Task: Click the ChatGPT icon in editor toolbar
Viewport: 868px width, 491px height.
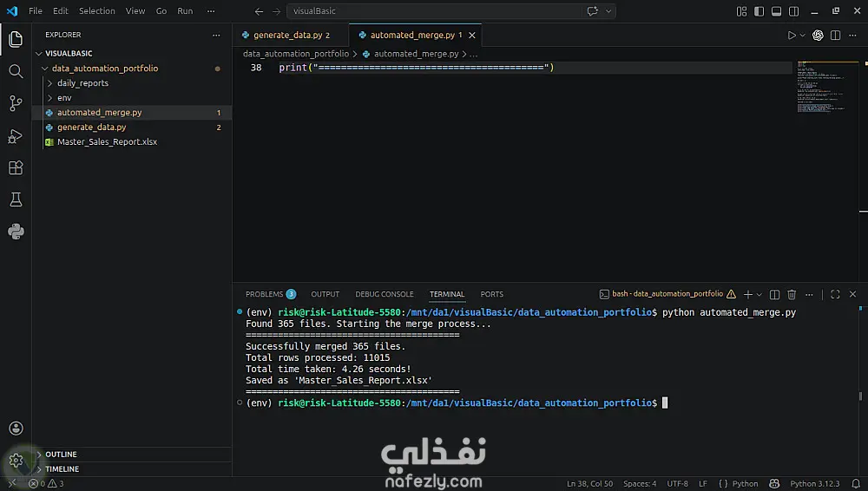Action: pos(818,35)
